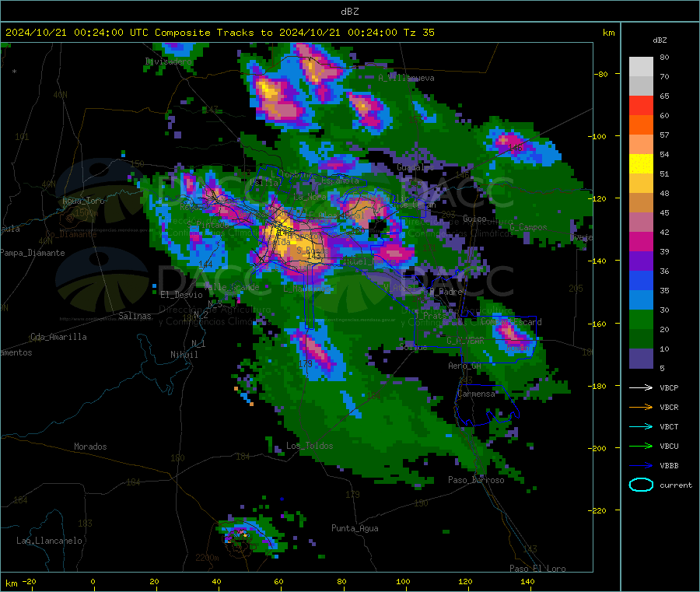
Task: Click the '0' tick on horizontal km axis
Action: (93, 581)
